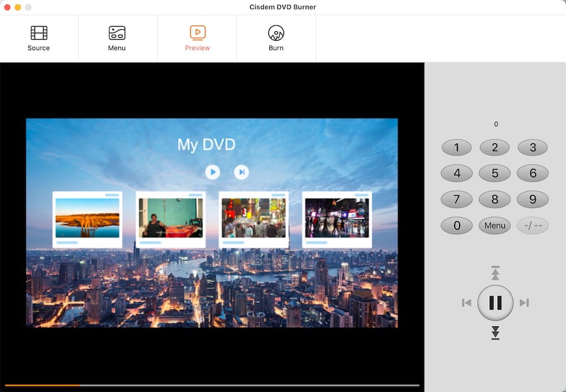This screenshot has height=392, width=566.
Task: Open the Source panel
Action: (38, 37)
